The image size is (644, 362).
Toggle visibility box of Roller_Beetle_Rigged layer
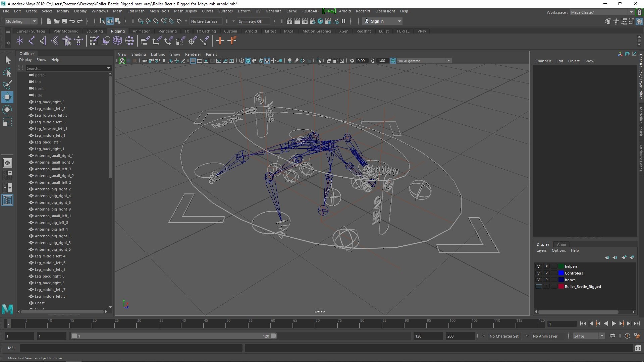click(x=539, y=287)
